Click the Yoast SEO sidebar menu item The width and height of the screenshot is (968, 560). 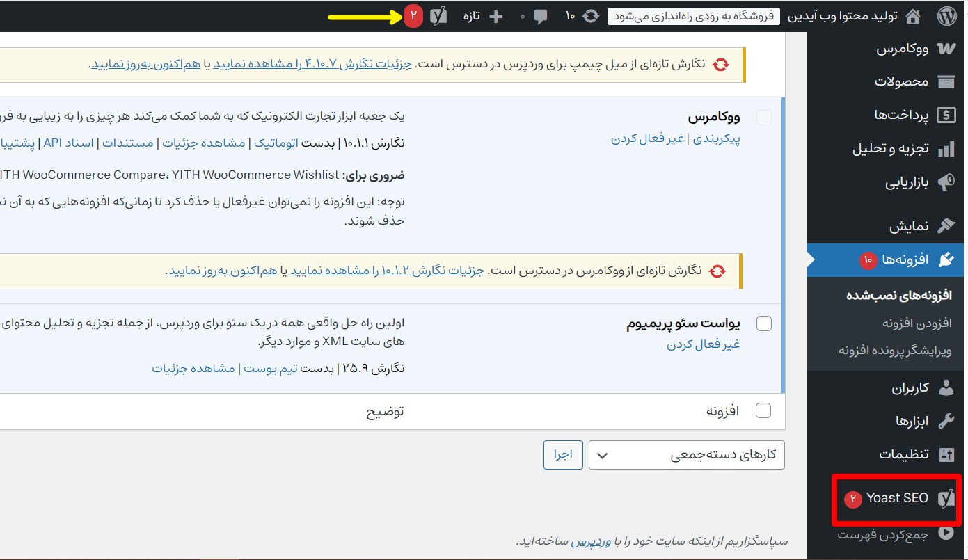(x=897, y=498)
